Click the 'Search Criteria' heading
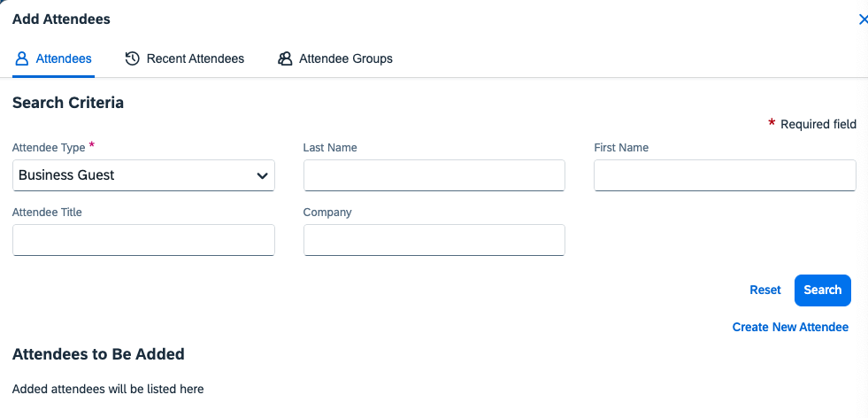 (68, 103)
